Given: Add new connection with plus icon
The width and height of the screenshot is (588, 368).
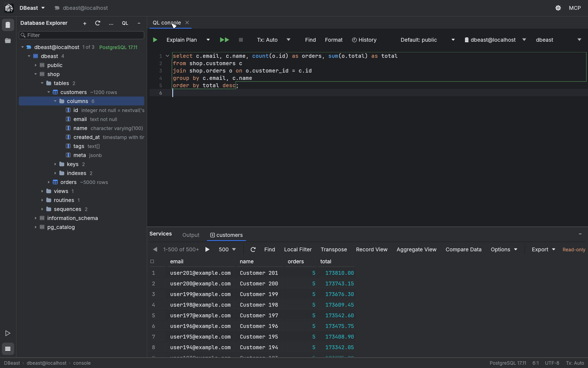Looking at the screenshot, I should (x=85, y=23).
